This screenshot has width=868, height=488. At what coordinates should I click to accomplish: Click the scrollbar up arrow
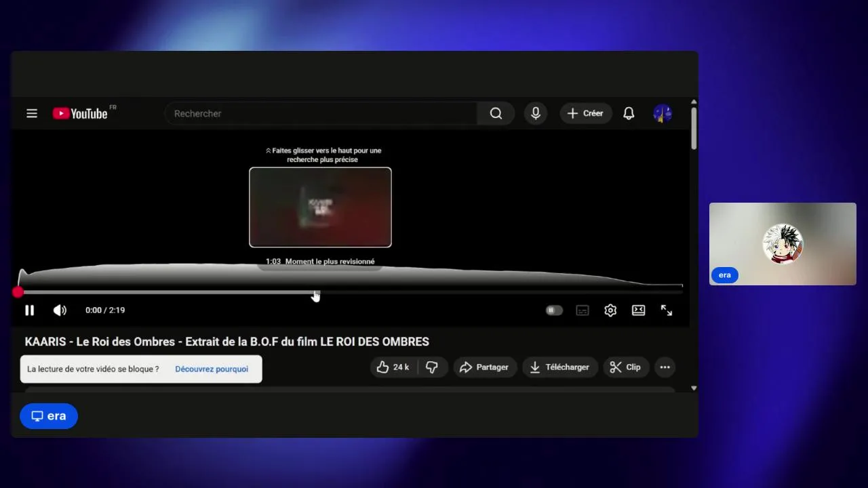[x=694, y=102]
